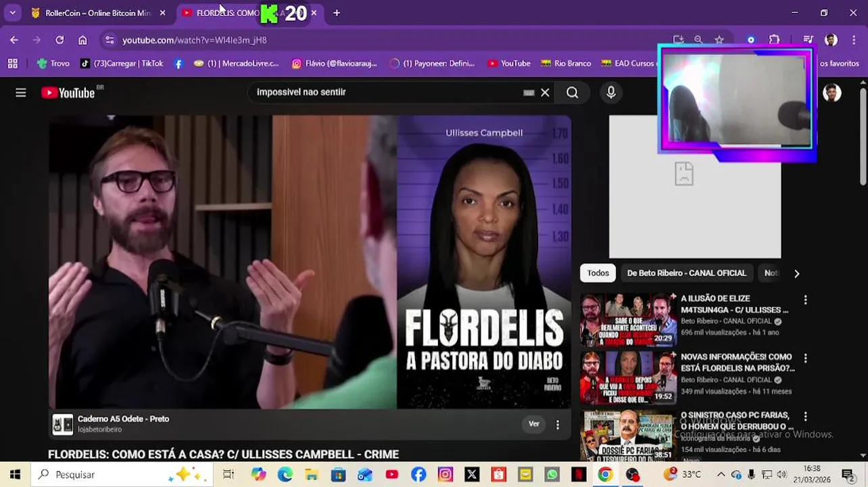868x487 pixels.
Task: Select 'De Beto Ribeiro - CANAL OFICIAL' chip
Action: click(686, 273)
